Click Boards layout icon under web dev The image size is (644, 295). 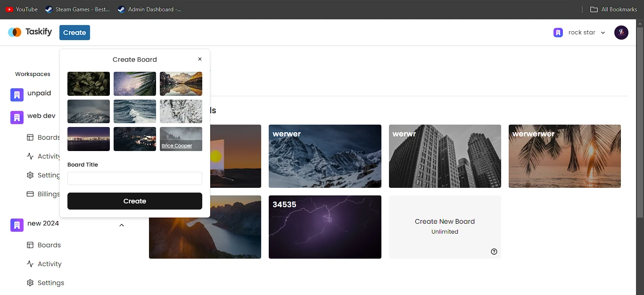(x=30, y=137)
